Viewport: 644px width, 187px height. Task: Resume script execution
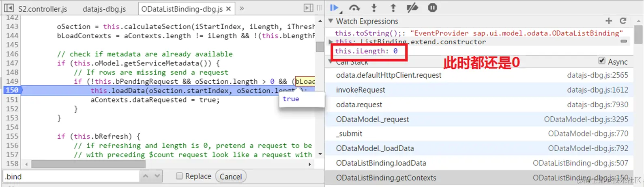click(335, 8)
